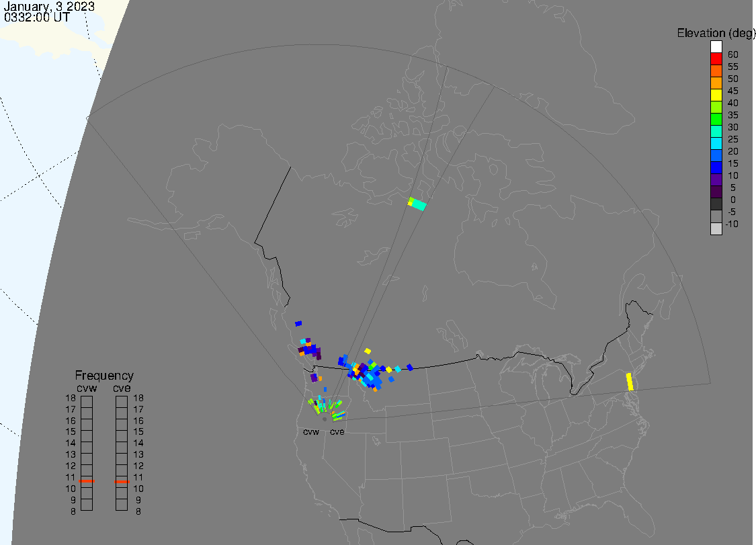Click the elevation legend value '30'

[733, 127]
